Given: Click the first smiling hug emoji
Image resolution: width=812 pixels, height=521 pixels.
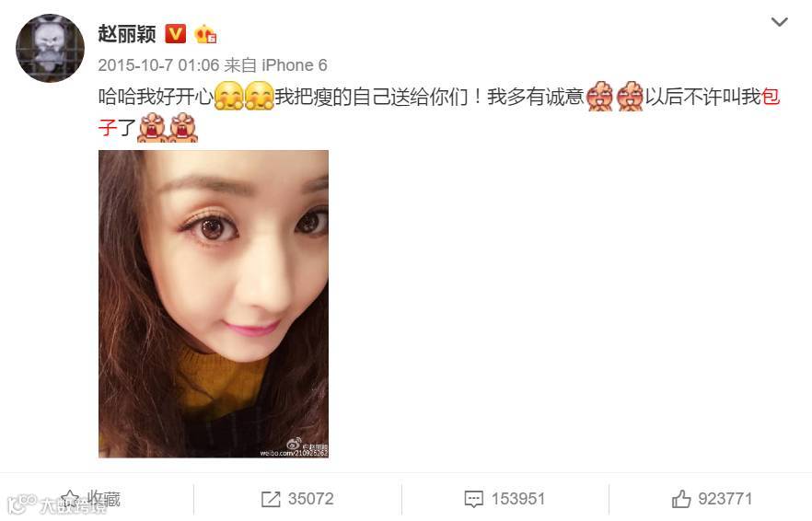Looking at the screenshot, I should pyautogui.click(x=228, y=97).
